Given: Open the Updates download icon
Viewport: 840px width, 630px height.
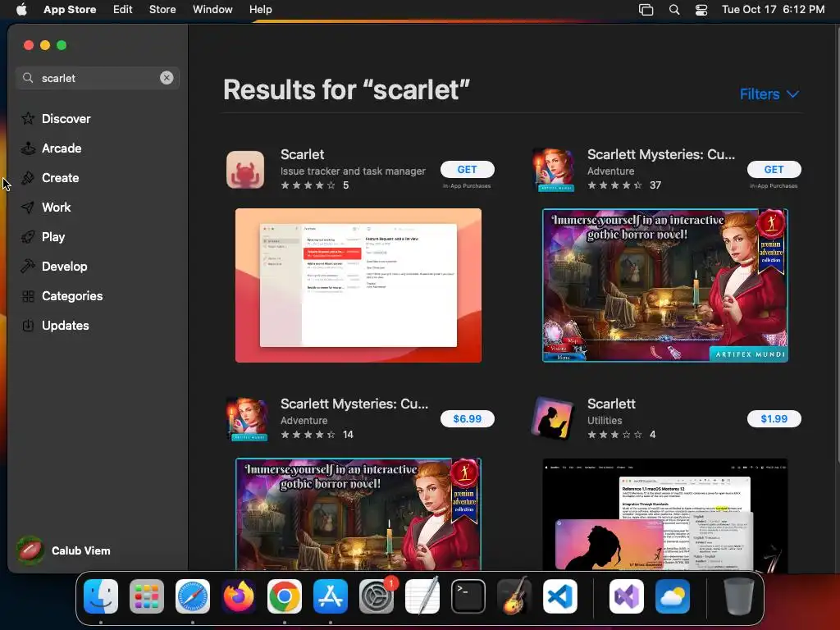Looking at the screenshot, I should pos(28,325).
